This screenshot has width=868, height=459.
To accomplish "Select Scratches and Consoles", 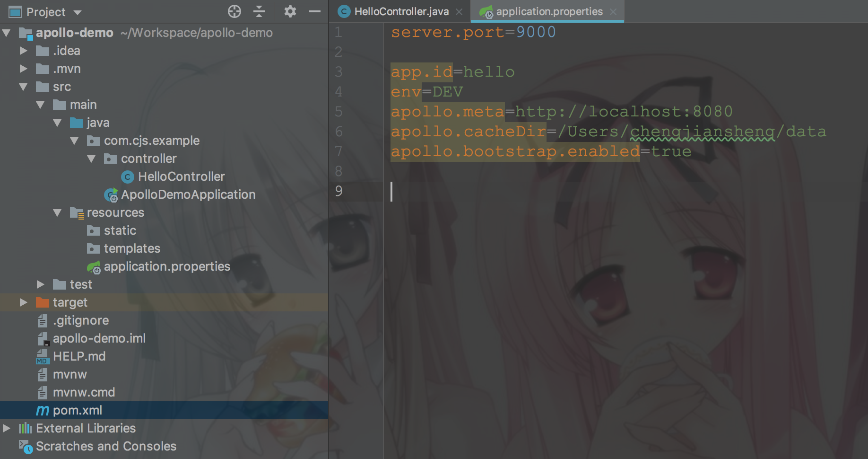I will pyautogui.click(x=106, y=446).
